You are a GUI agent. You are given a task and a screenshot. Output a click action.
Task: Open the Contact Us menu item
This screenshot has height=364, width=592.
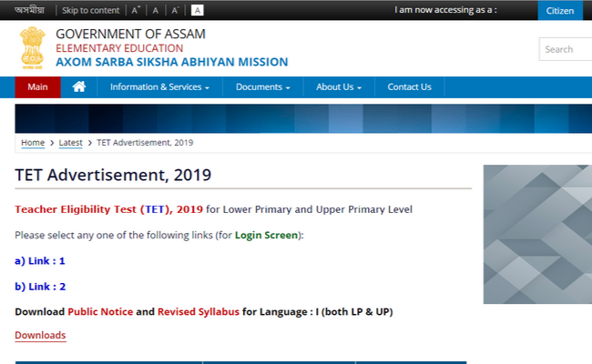pyautogui.click(x=409, y=87)
